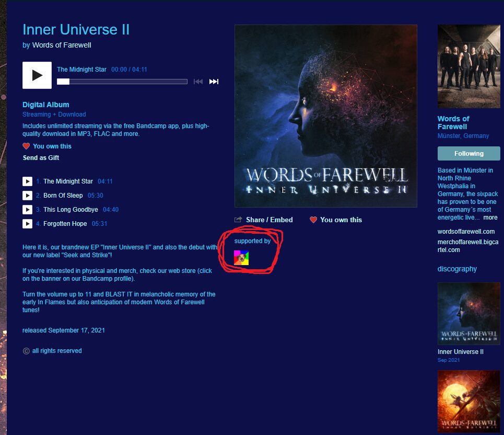Open the Share / Embed options
The image size is (504, 435).
269,220
